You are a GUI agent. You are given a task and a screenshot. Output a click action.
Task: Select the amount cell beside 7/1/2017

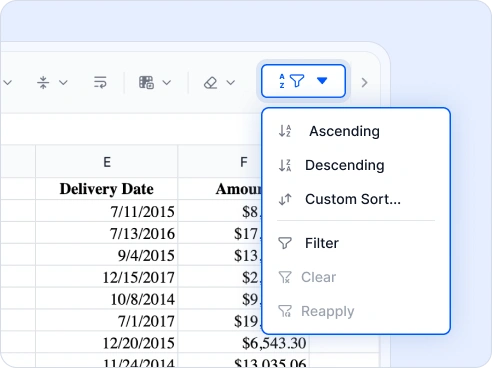[221, 321]
